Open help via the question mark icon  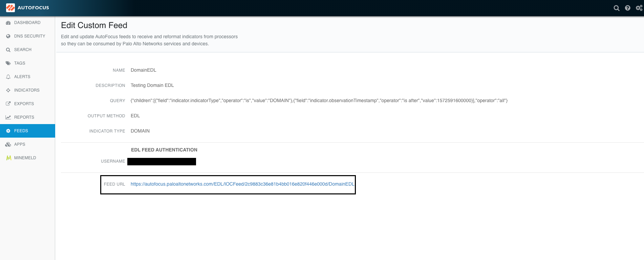(628, 8)
